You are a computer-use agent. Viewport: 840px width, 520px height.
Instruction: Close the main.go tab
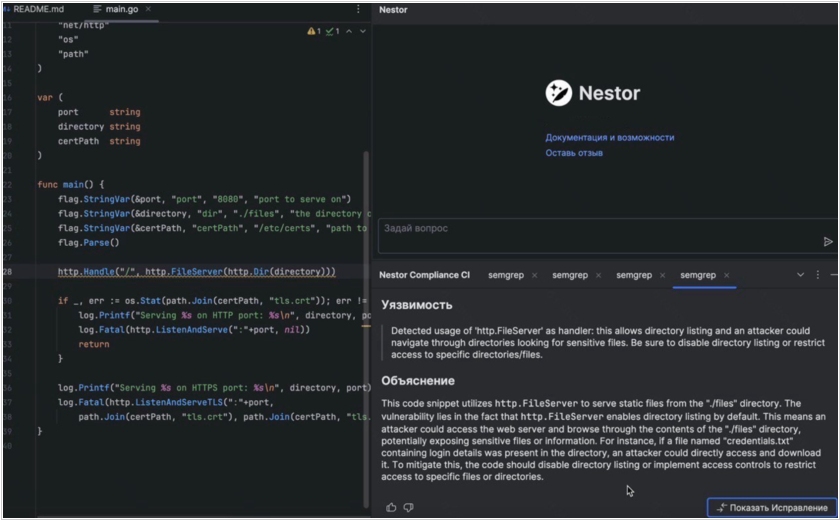click(x=148, y=9)
